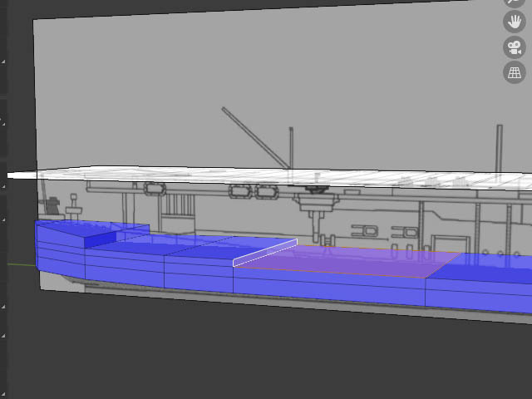Toggle camera view with the camera icon
The image size is (532, 399).
515,47
